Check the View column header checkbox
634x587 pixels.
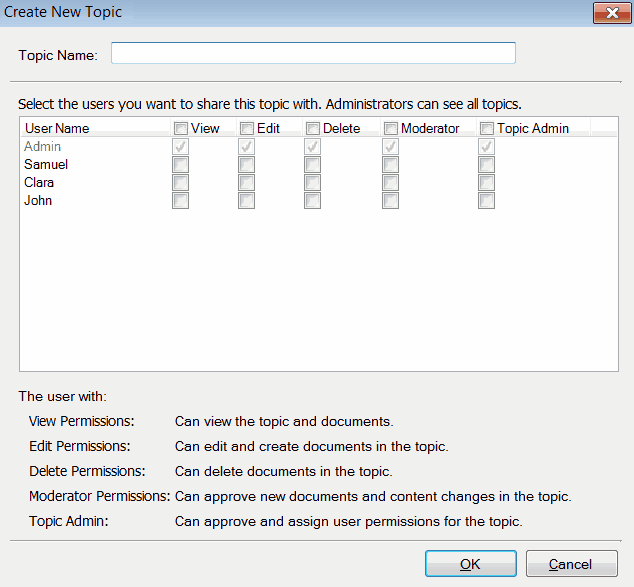tap(180, 128)
